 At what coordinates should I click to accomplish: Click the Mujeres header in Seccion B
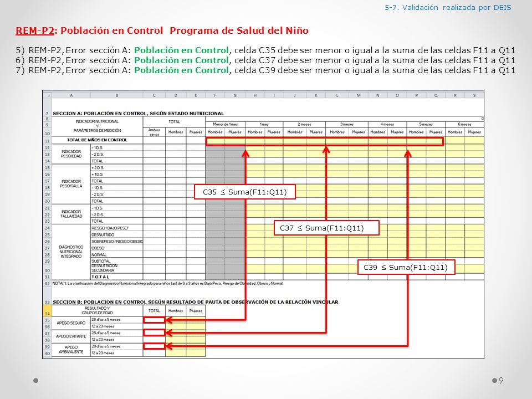(196, 310)
